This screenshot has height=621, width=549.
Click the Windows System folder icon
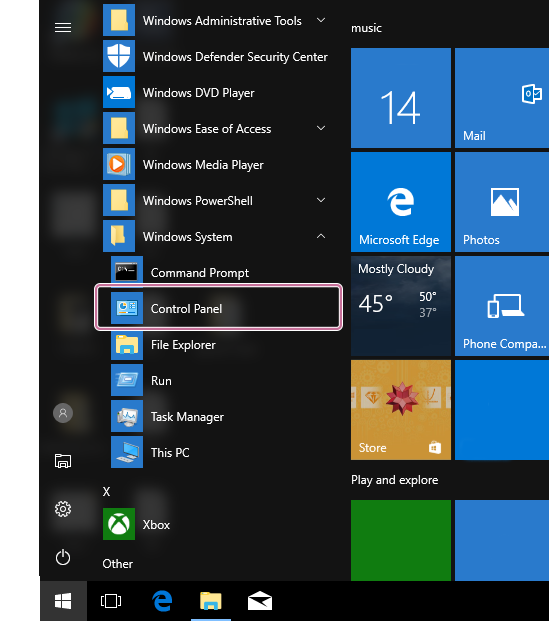point(119,236)
